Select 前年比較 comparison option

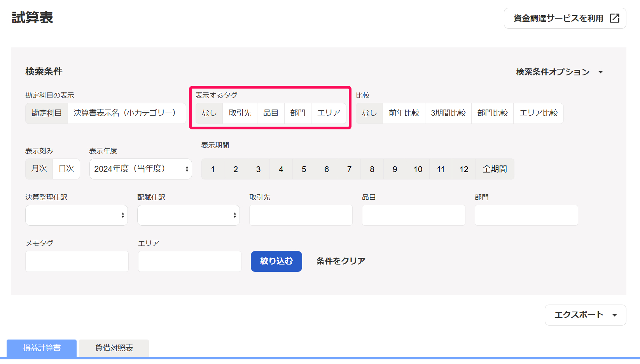404,113
